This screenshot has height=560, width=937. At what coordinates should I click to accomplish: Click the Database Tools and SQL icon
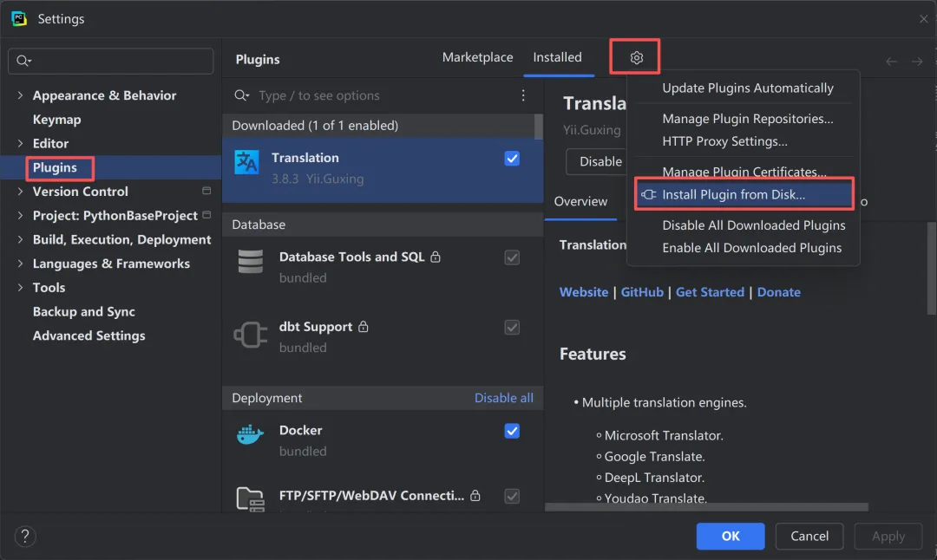pos(251,262)
